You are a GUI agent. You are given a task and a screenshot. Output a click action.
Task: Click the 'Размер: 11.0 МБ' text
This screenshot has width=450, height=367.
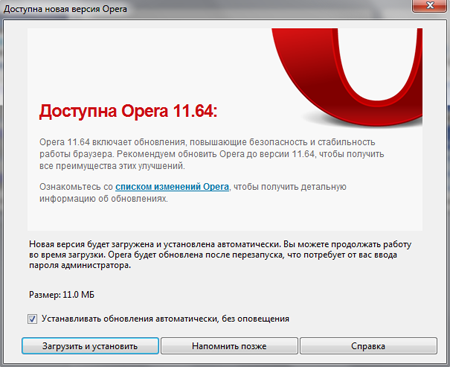pyautogui.click(x=62, y=295)
